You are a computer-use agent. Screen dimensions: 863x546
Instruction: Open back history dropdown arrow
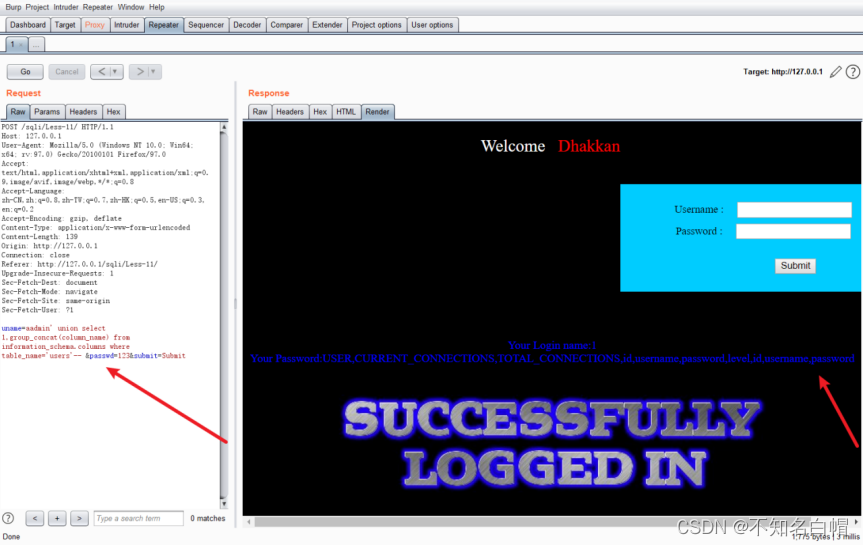(x=115, y=72)
